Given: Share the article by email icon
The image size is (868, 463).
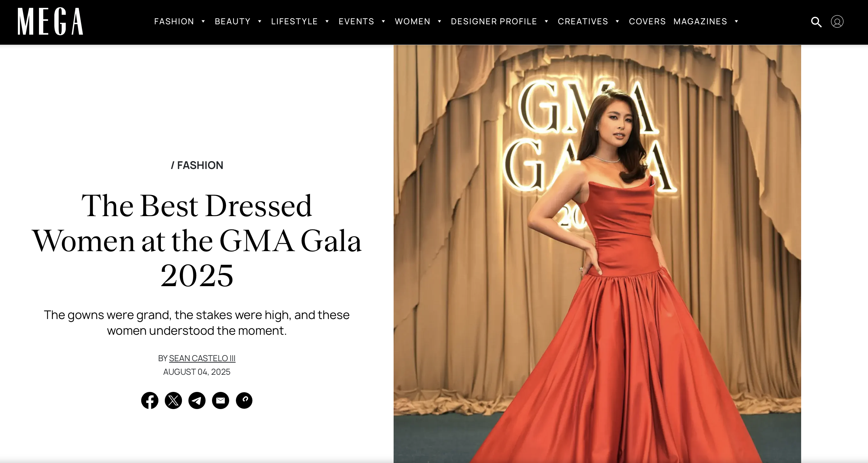Looking at the screenshot, I should coord(221,400).
